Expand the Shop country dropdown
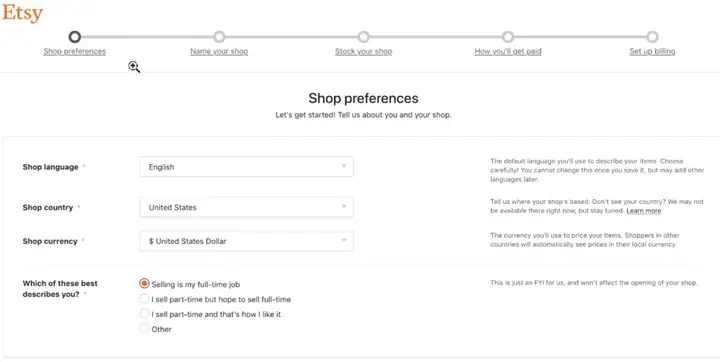 click(x=246, y=207)
